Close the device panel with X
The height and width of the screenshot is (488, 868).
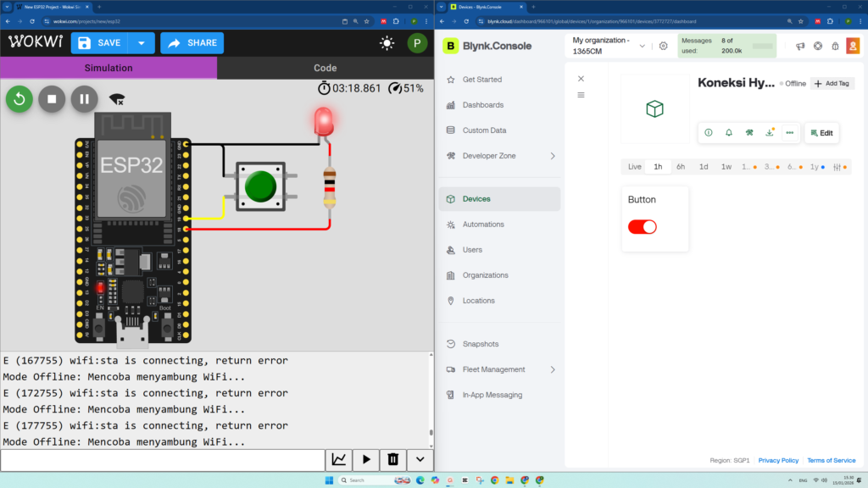pyautogui.click(x=581, y=79)
